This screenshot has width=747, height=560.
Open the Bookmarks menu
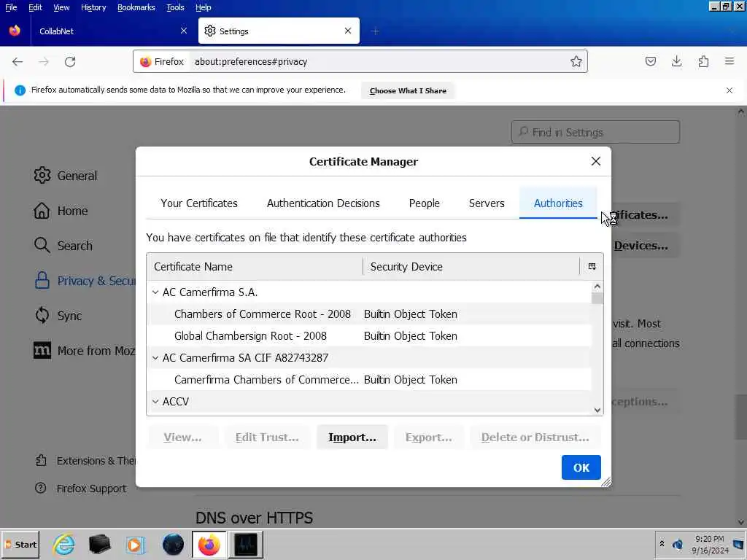click(x=136, y=7)
